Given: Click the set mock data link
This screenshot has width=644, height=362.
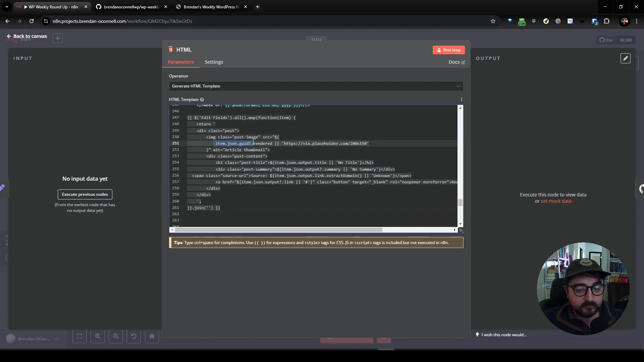Looking at the screenshot, I should click(556, 201).
